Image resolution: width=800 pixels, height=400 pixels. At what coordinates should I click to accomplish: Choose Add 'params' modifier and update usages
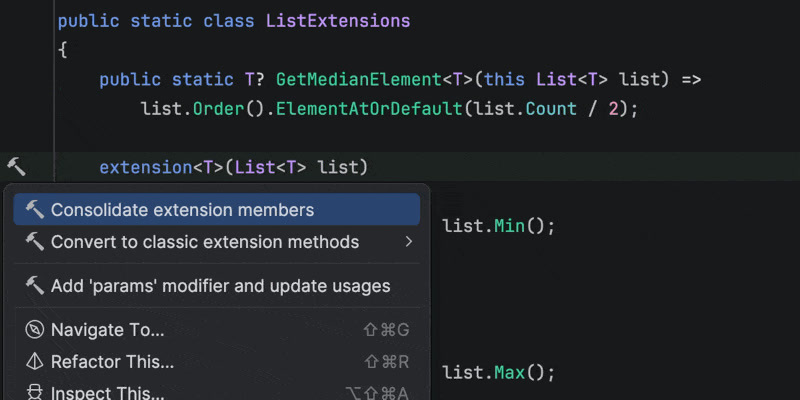click(x=220, y=286)
